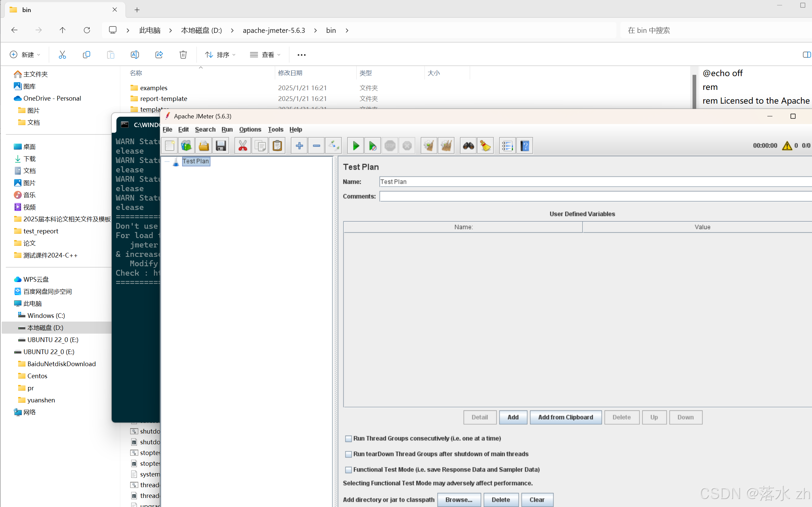Click the Add button in User Defined Variables

click(x=512, y=417)
